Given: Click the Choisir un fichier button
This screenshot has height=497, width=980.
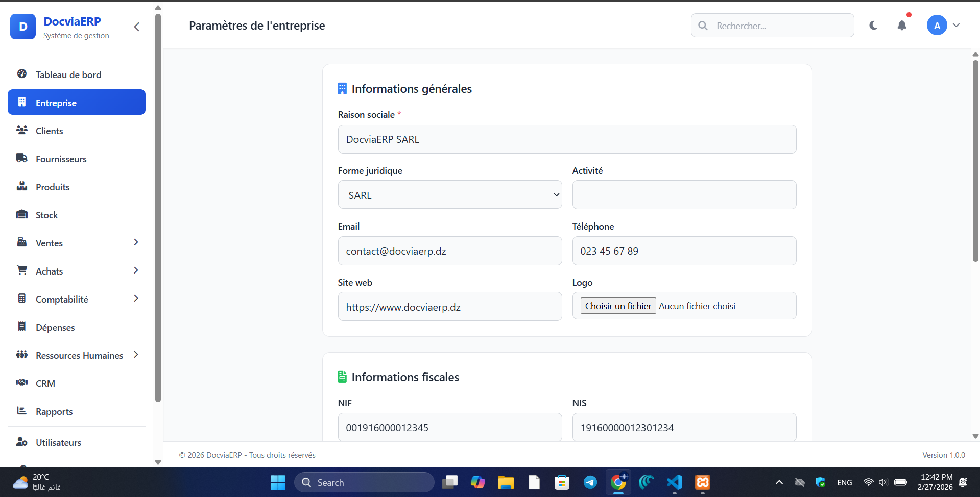Looking at the screenshot, I should point(618,306).
